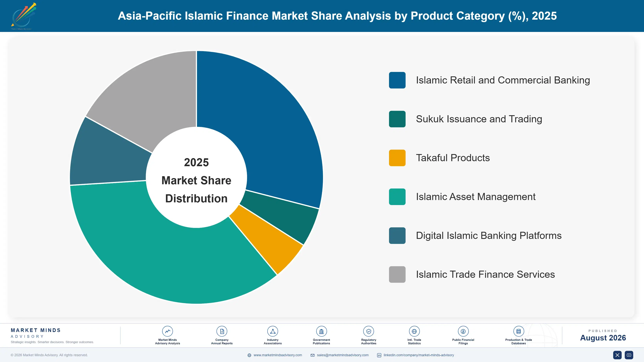Click the 'Company Annual Reports' caption
Screen dimensions: 644x362
(x=222, y=342)
